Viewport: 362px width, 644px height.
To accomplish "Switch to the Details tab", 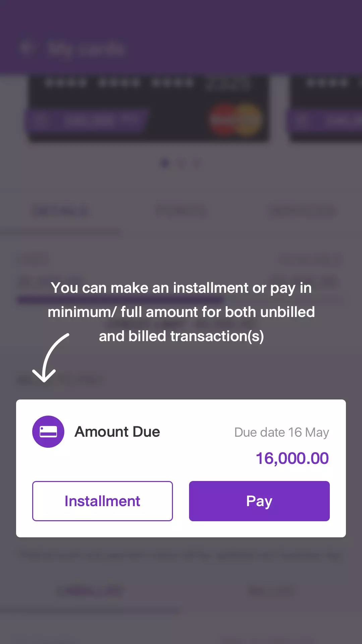I will tap(60, 212).
